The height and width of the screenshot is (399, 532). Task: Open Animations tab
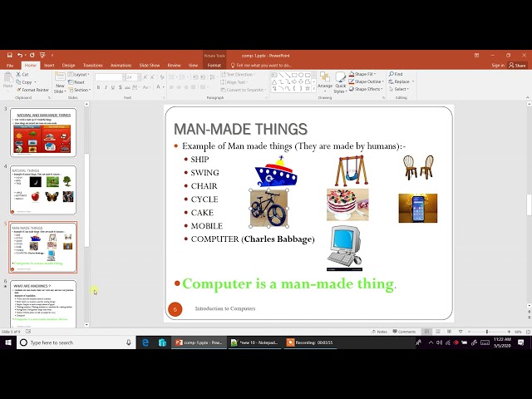click(x=121, y=65)
